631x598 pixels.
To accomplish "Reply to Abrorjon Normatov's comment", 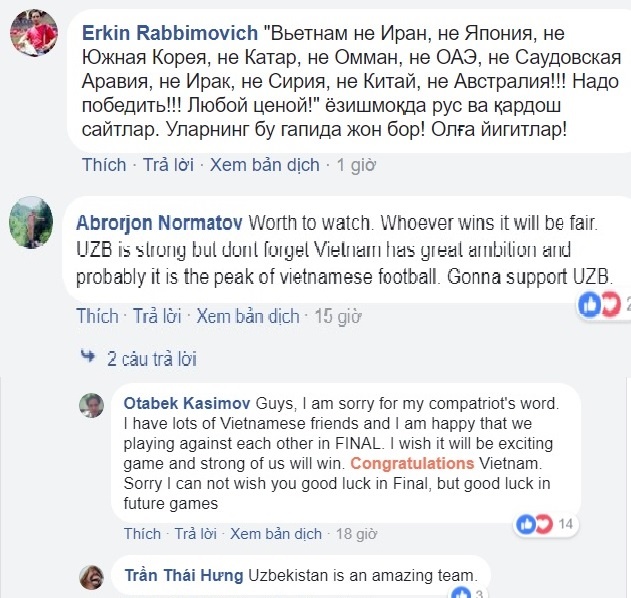I will tap(157, 316).
